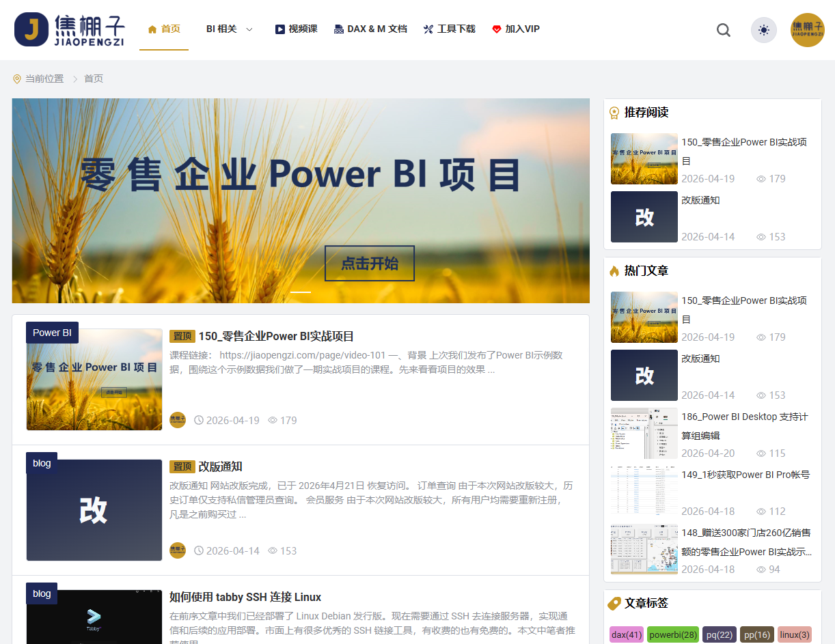Click author avatar under 改版通知 article
This screenshot has width=835, height=644.
(x=178, y=550)
